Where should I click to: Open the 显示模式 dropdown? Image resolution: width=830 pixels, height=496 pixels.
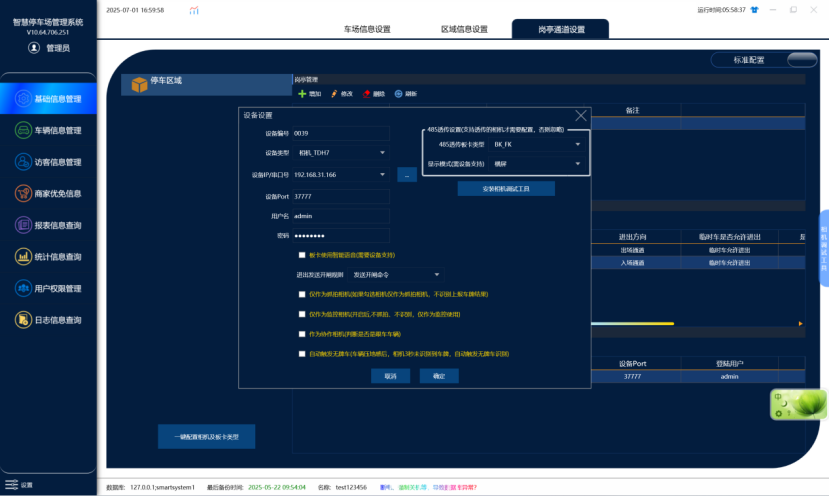click(537, 164)
